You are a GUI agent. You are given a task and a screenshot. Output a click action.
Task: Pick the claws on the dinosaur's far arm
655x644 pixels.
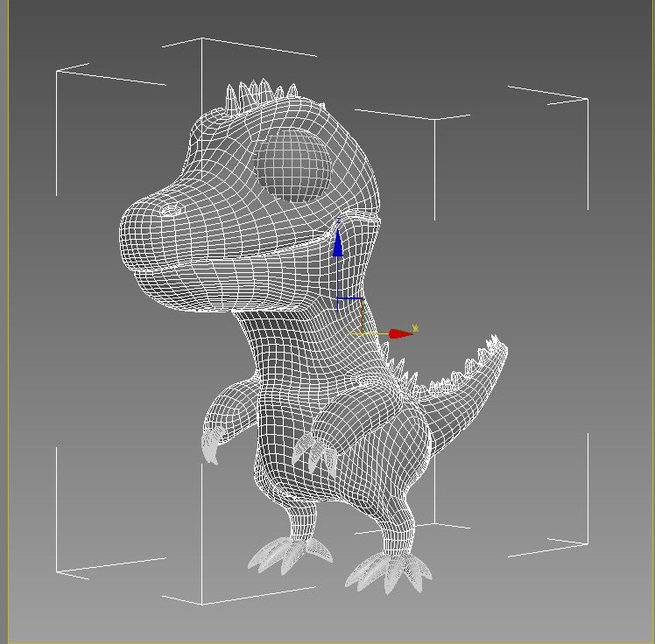tap(212, 445)
